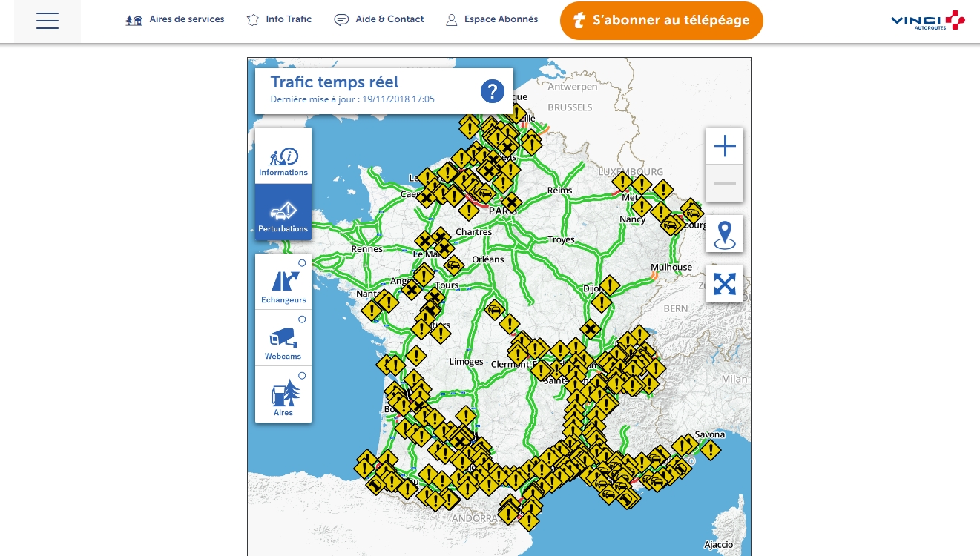Viewport: 980px width, 556px height.
Task: Click the traffic jam car marker near Orléans
Action: pyautogui.click(x=453, y=265)
